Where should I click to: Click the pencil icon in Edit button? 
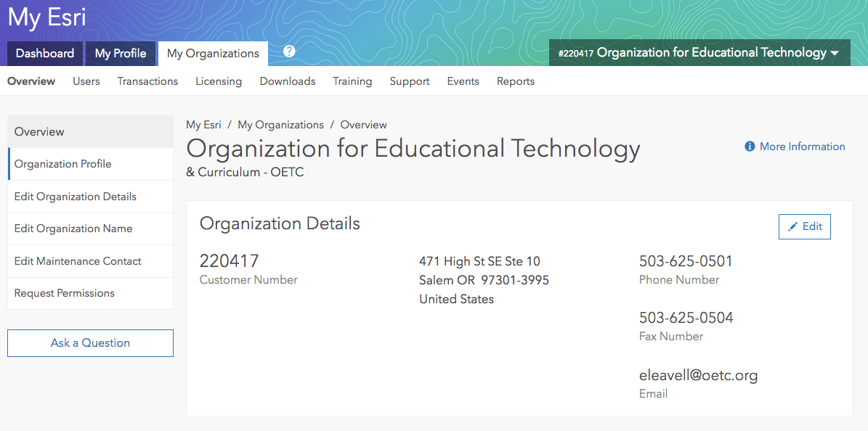792,226
